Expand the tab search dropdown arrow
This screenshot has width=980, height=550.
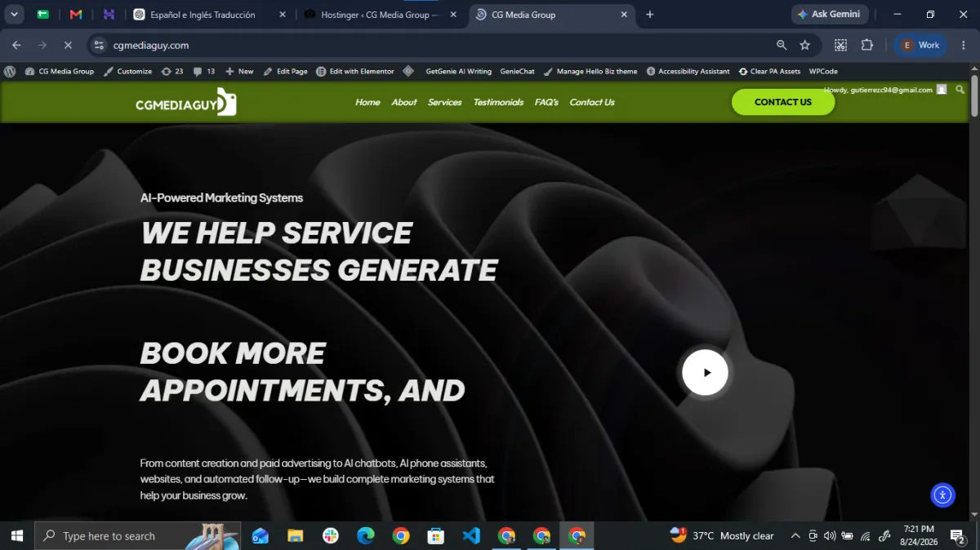[15, 15]
